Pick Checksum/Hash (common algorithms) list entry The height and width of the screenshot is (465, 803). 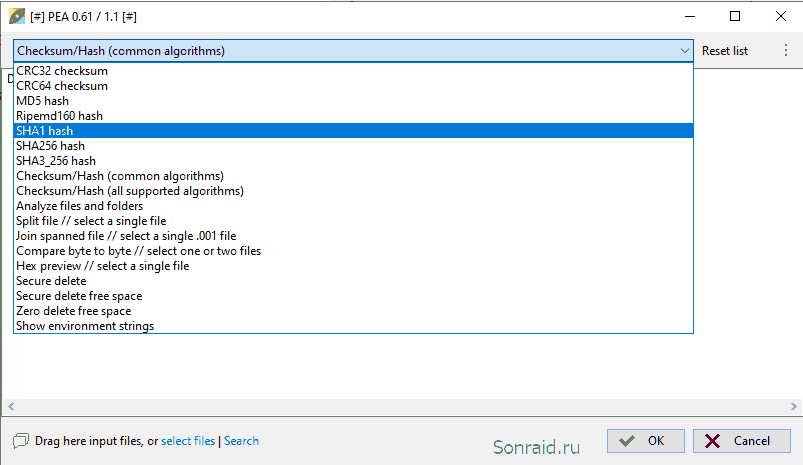[353, 176]
